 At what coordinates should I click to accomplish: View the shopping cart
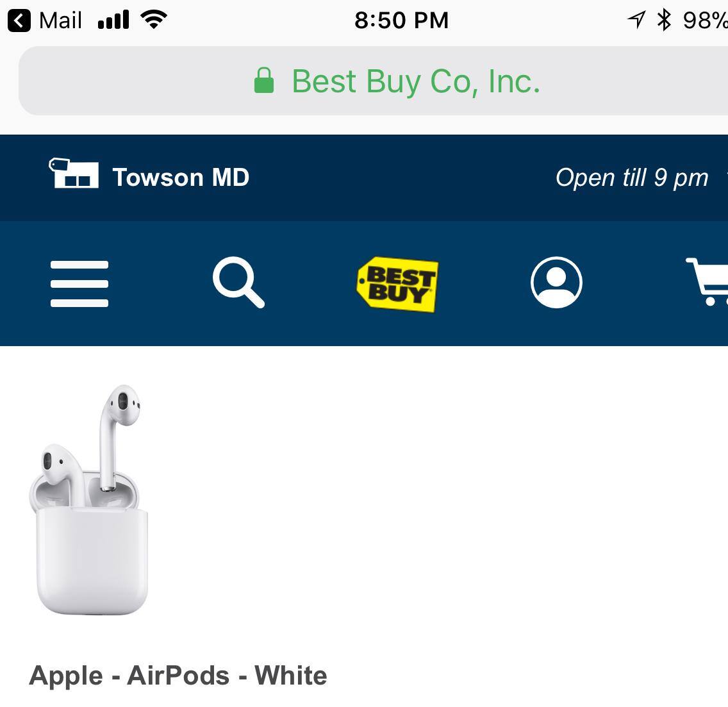707,281
